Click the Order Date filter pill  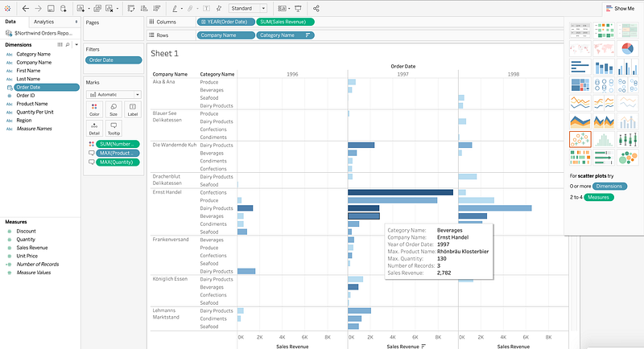tap(112, 60)
